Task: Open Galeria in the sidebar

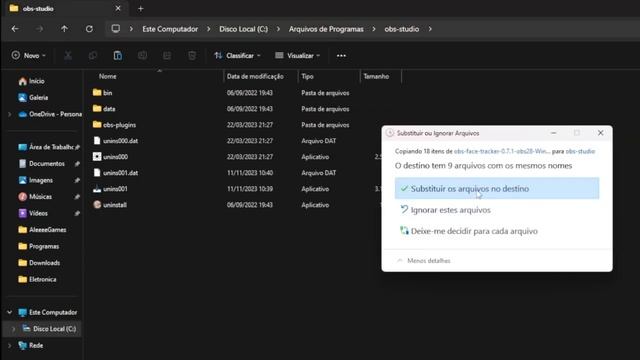Action: 33,98
